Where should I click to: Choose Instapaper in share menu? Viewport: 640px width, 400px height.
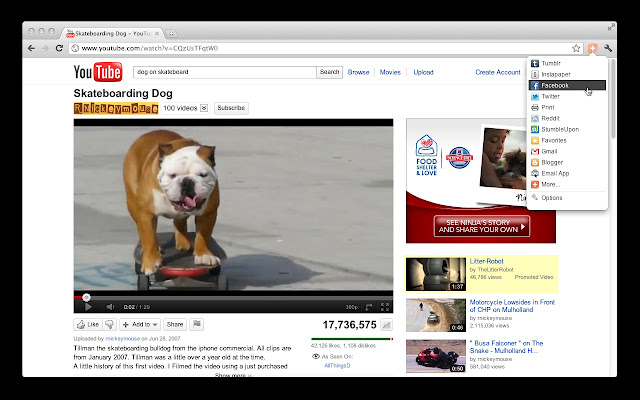point(567,74)
